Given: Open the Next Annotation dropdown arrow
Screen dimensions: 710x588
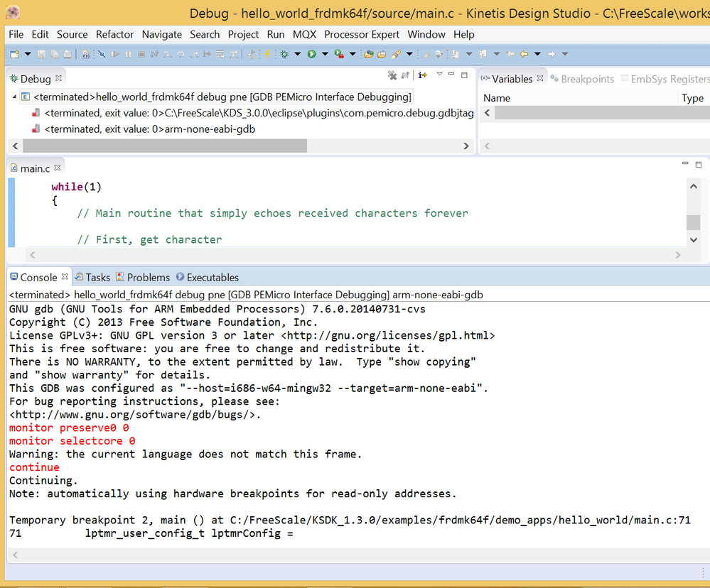Looking at the screenshot, I should click(x=469, y=54).
